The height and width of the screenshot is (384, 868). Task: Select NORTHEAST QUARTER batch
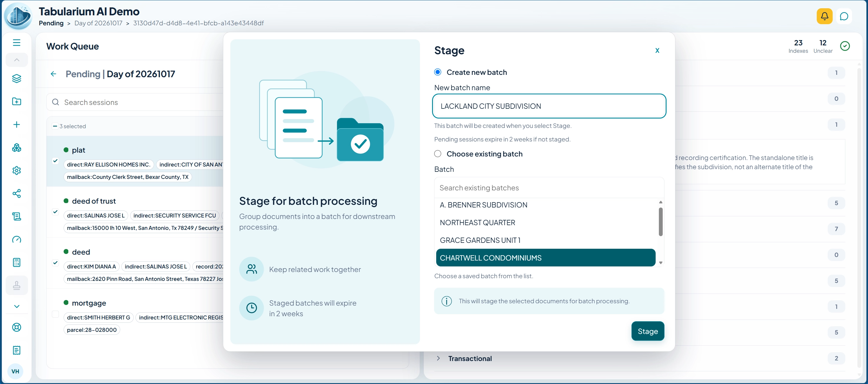tap(545, 223)
